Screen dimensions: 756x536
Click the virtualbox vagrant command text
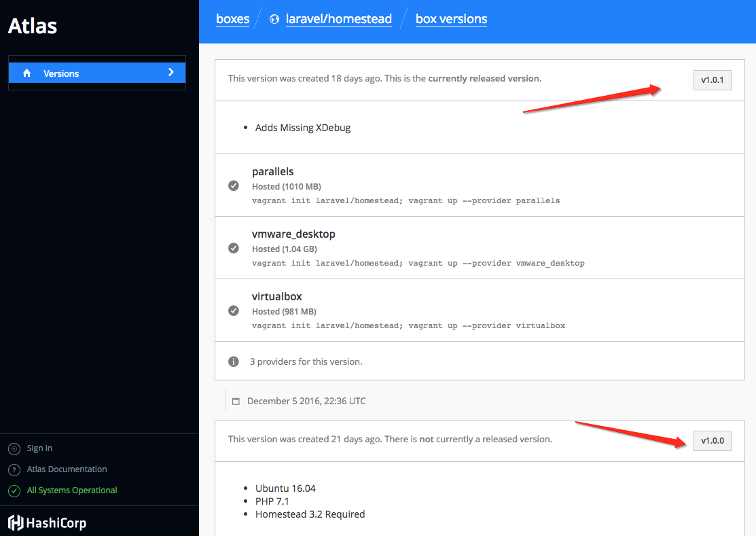pyautogui.click(x=408, y=325)
